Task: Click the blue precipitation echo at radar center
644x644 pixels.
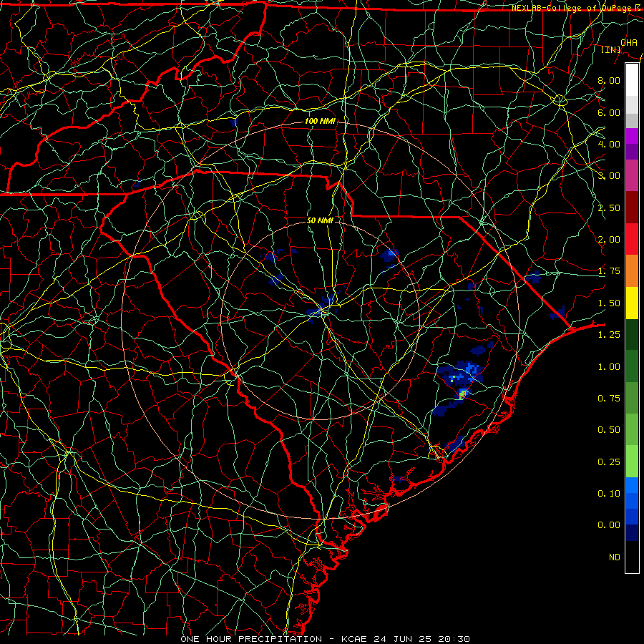Action: pos(323,307)
